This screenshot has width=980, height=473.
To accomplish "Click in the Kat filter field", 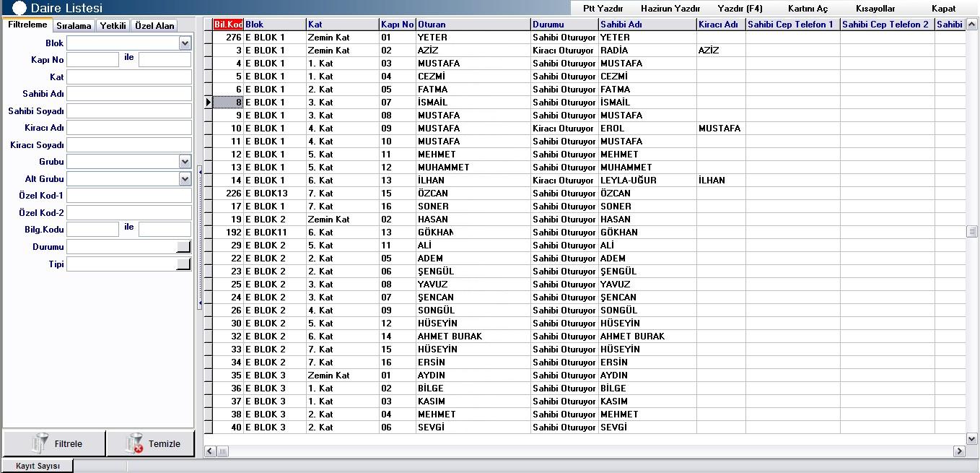I will tap(129, 77).
